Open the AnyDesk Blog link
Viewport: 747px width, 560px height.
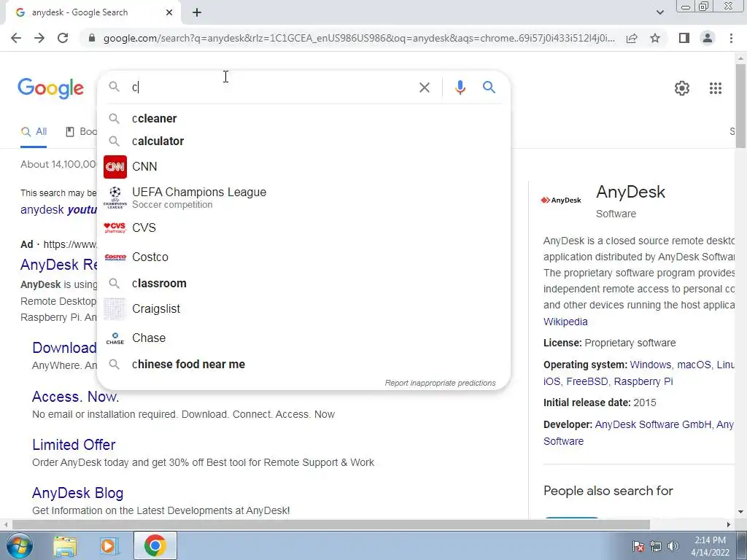(77, 493)
